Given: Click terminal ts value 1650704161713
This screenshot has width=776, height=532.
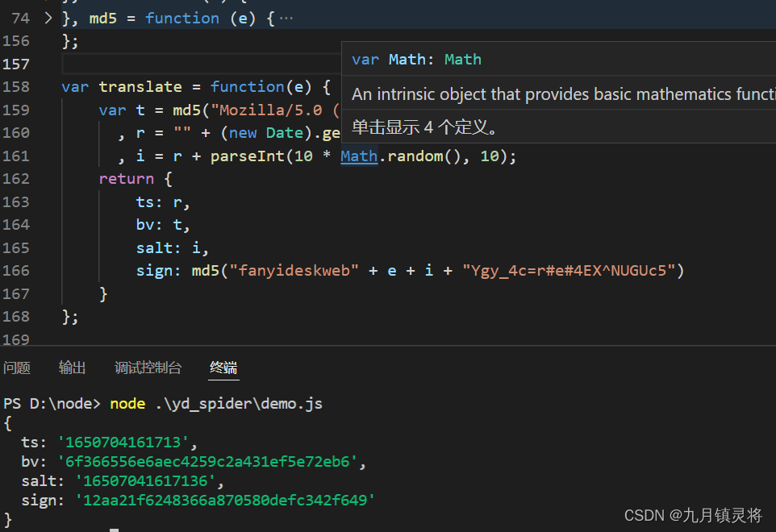Looking at the screenshot, I should (123, 442).
